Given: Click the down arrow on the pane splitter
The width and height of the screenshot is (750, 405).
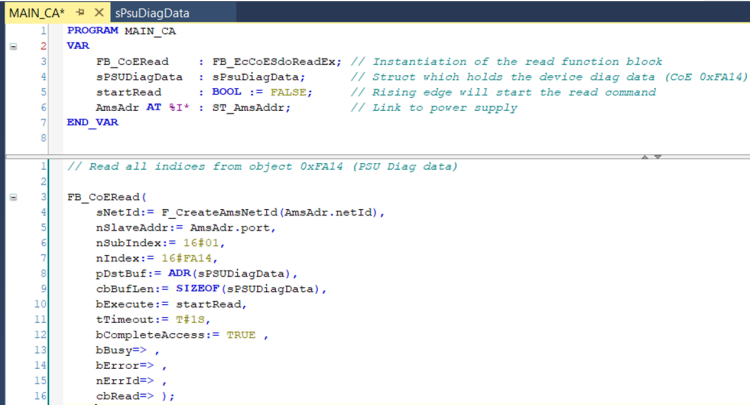Looking at the screenshot, I should click(658, 157).
